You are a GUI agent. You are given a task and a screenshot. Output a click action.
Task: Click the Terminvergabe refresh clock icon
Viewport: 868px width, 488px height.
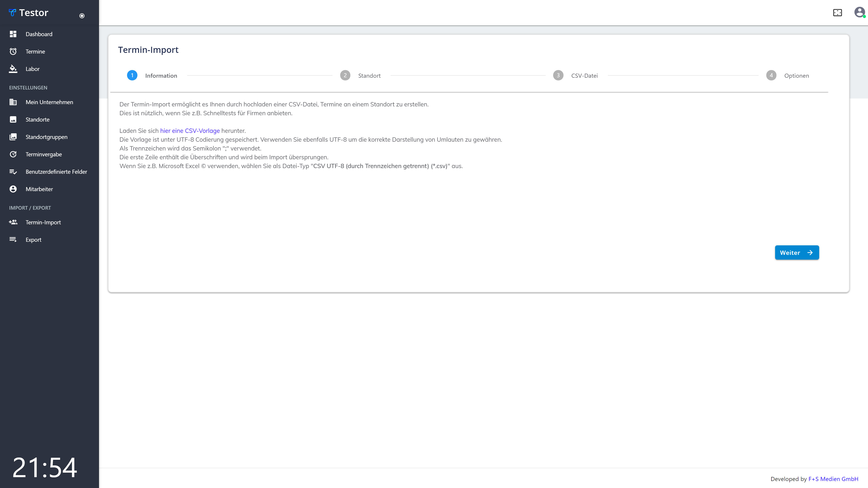[13, 154]
